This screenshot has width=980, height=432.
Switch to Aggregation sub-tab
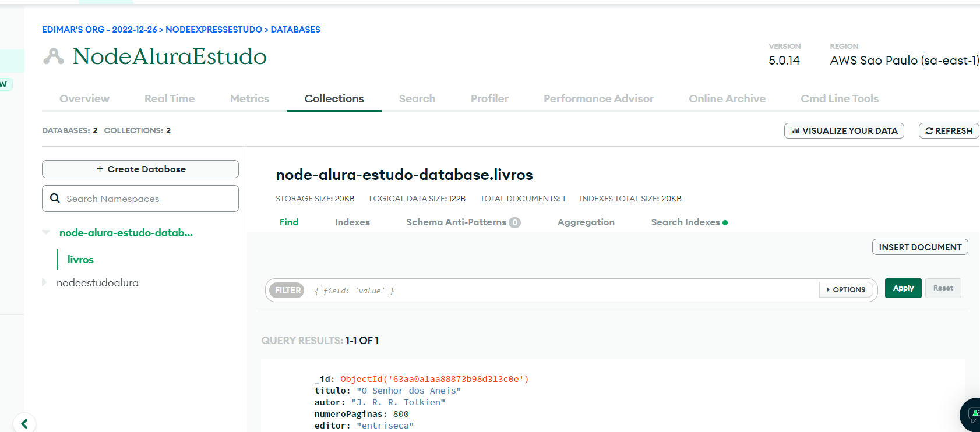(586, 222)
